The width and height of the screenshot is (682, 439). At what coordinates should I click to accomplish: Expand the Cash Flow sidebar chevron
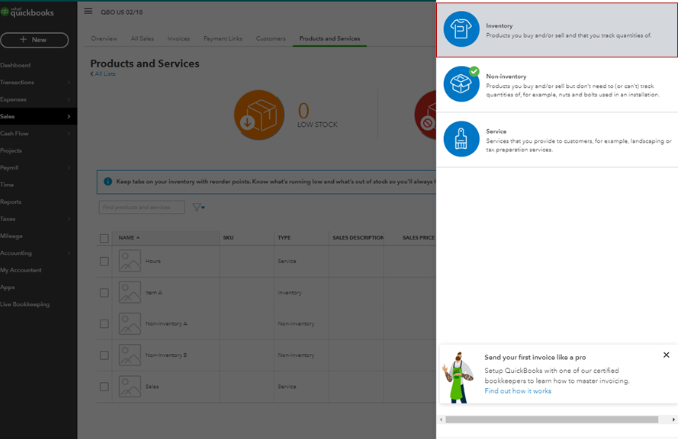[69, 134]
